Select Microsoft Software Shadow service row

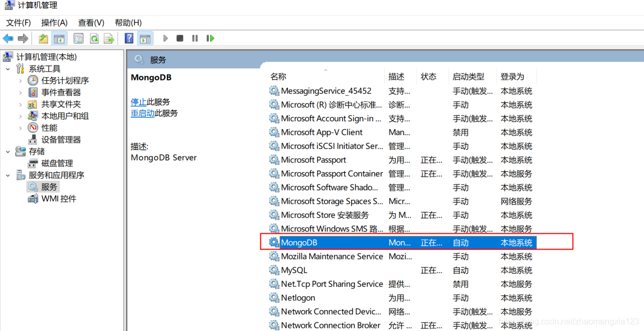403,188
